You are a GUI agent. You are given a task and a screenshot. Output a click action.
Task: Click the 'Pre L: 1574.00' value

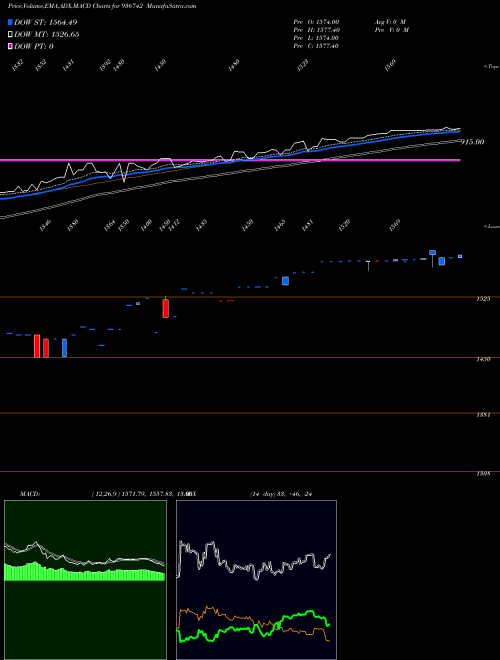[x=316, y=38]
